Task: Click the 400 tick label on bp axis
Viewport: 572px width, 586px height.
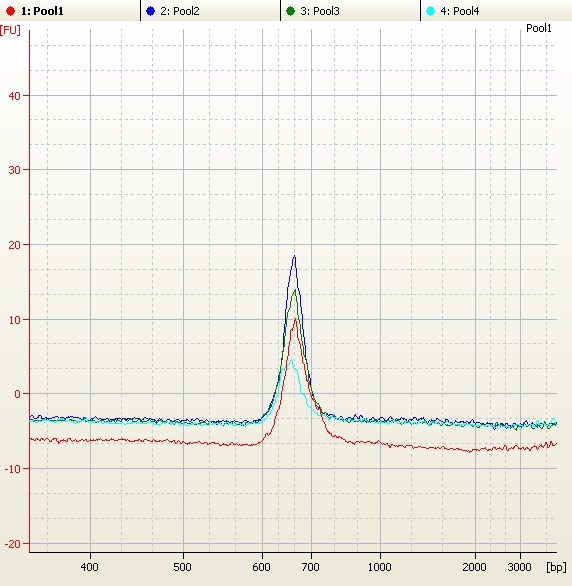Action: pos(89,567)
